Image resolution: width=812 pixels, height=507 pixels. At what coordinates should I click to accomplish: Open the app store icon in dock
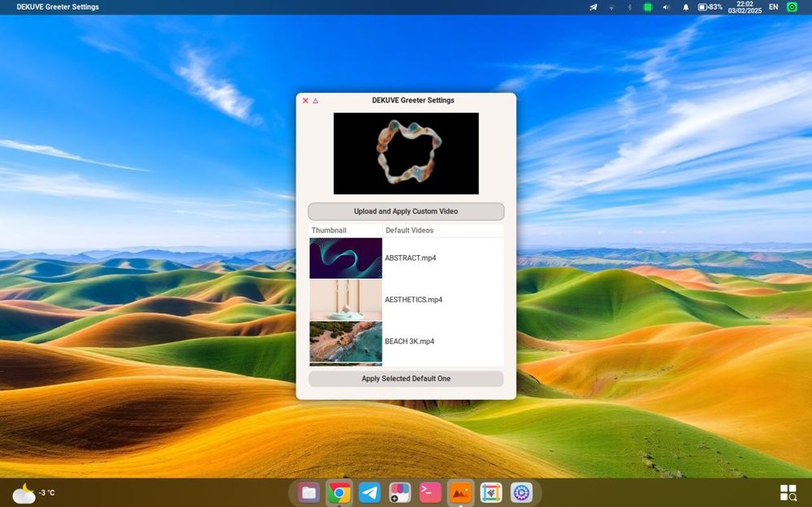[400, 492]
